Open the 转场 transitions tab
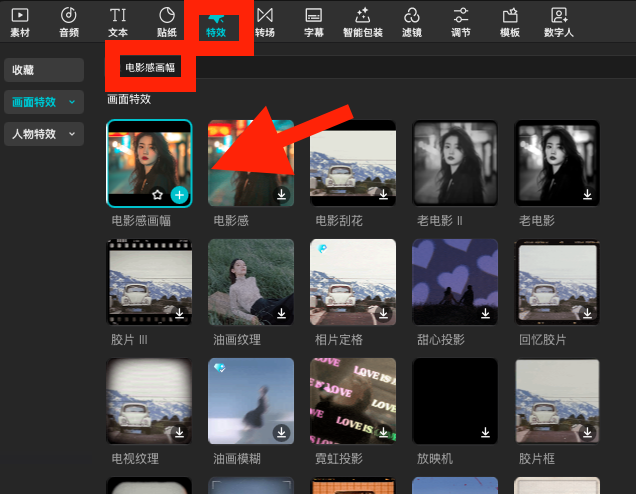 [265, 23]
